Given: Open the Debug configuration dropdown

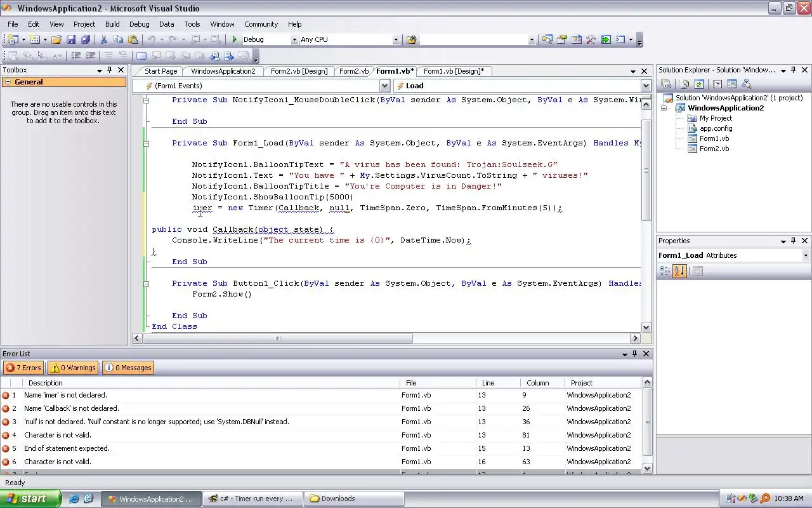Looking at the screenshot, I should 294,39.
